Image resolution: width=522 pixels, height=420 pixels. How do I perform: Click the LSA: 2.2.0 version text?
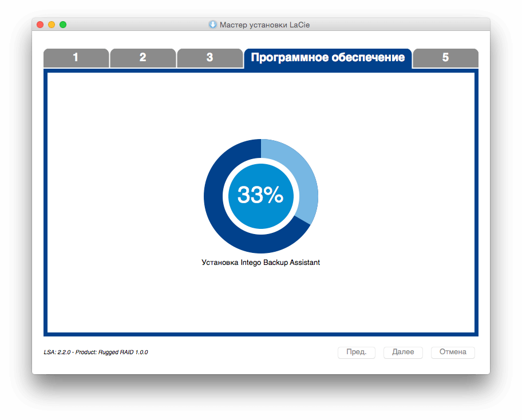click(57, 352)
